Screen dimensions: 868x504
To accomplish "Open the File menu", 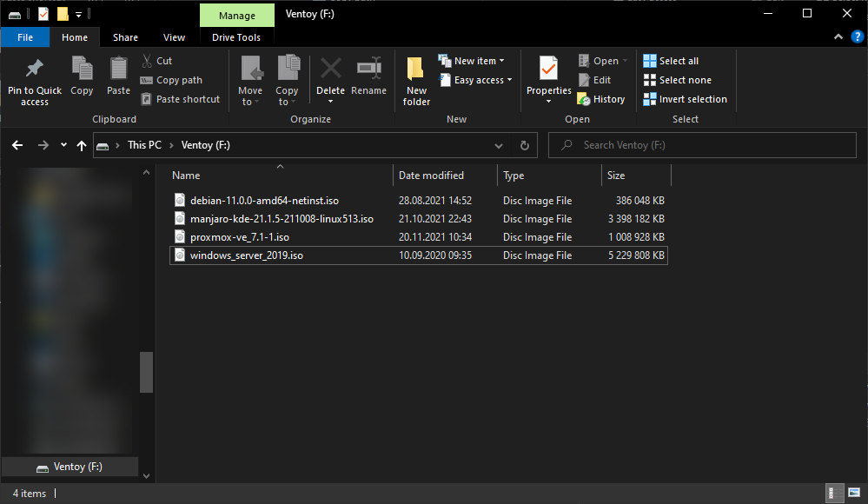I will [x=25, y=37].
